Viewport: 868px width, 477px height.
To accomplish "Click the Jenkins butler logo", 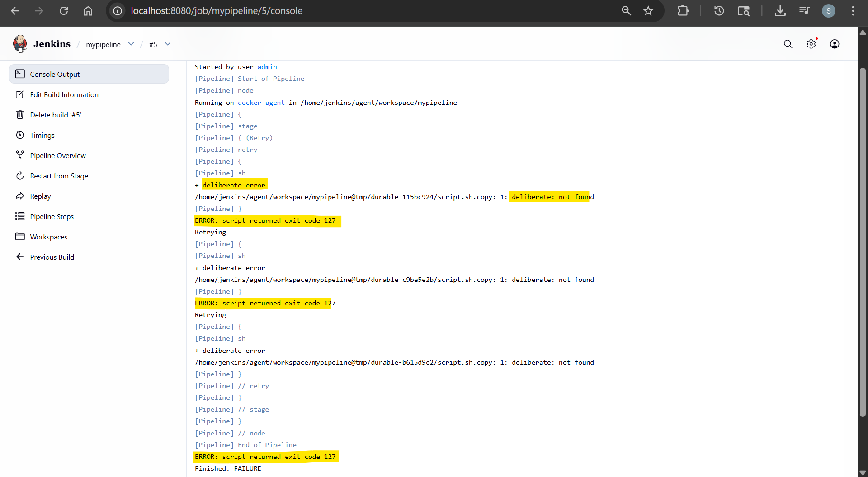I will click(20, 44).
